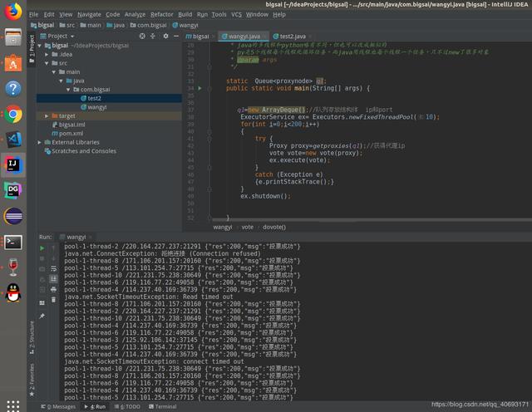Open the Messages tool window button
This screenshot has height=412, width=532.
click(x=60, y=406)
